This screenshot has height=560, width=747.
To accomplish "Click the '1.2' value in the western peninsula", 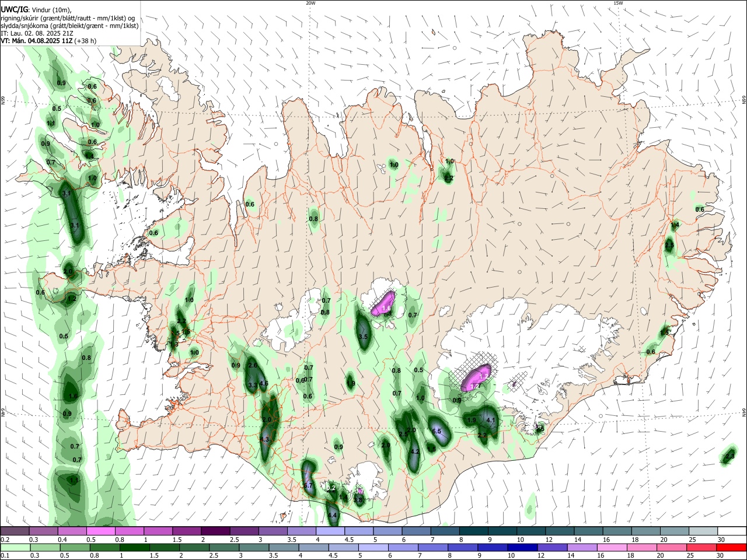I will pyautogui.click(x=72, y=298).
